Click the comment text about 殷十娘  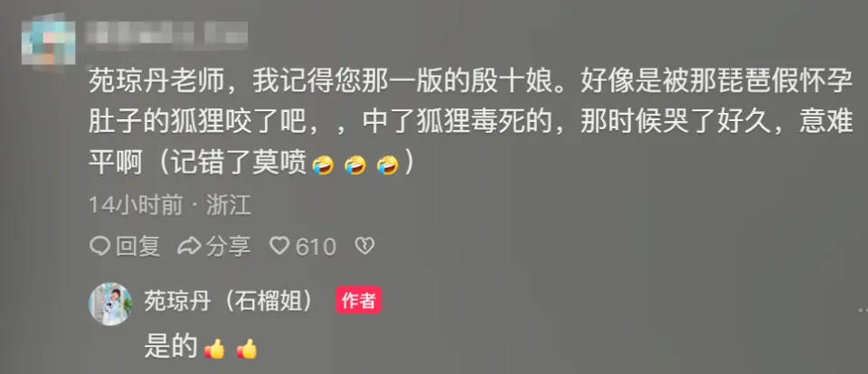[x=470, y=124]
